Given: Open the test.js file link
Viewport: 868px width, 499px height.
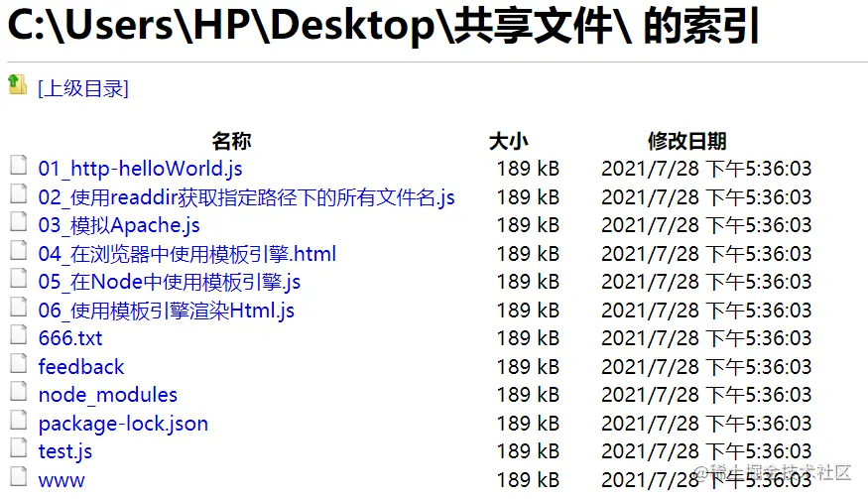Looking at the screenshot, I should click(65, 451).
